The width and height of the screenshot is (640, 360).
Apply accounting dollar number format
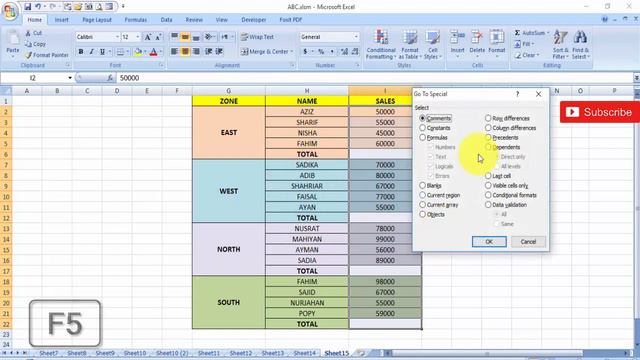click(x=305, y=52)
